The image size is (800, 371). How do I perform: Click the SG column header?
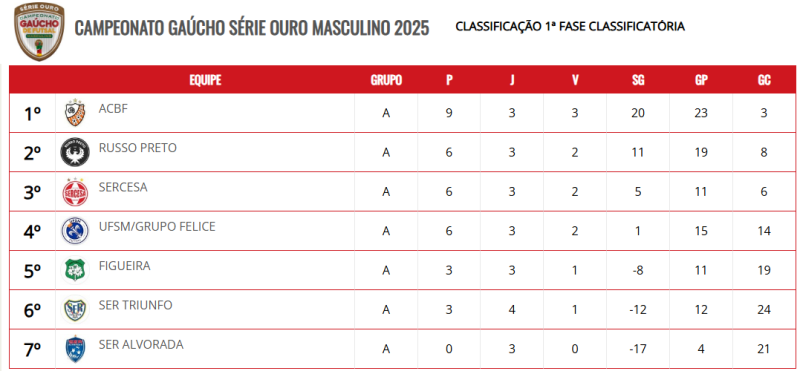pos(638,80)
